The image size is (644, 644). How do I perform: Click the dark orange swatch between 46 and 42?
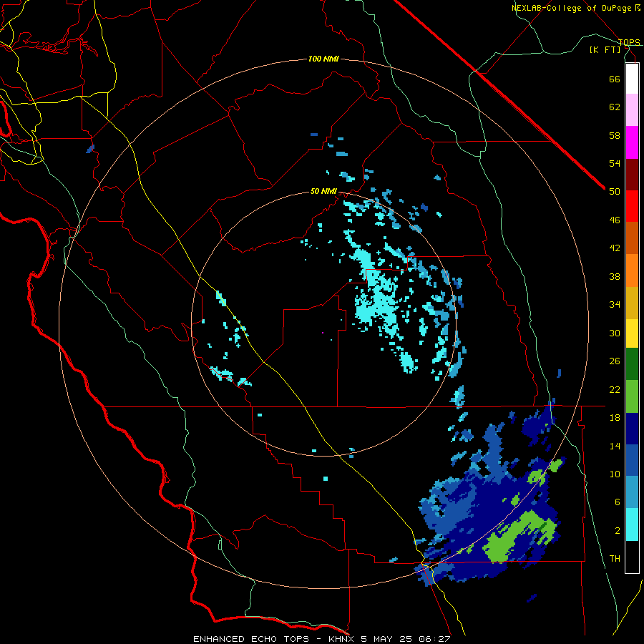click(x=632, y=238)
